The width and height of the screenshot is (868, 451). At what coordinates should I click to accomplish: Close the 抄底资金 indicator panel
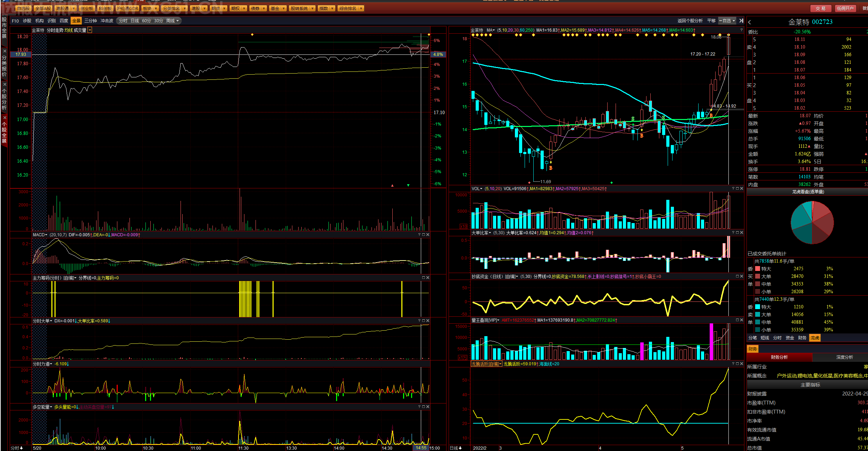(x=742, y=276)
